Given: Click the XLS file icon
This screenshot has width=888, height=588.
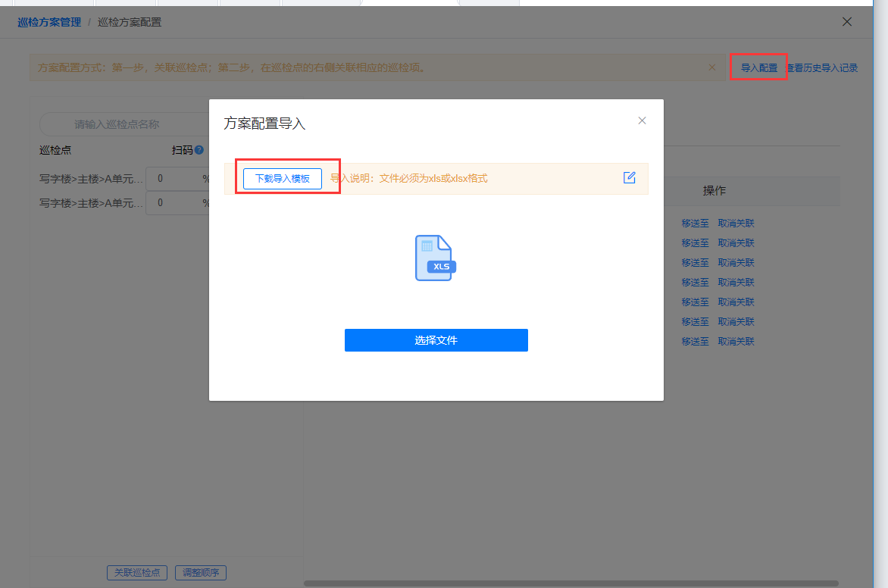Looking at the screenshot, I should 436,258.
